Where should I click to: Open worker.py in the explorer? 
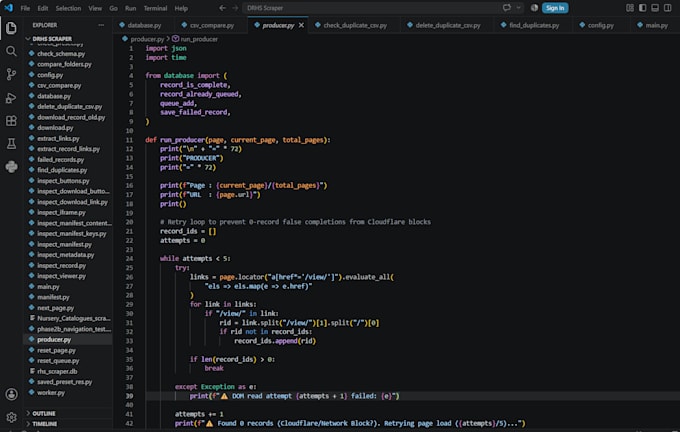pos(51,393)
